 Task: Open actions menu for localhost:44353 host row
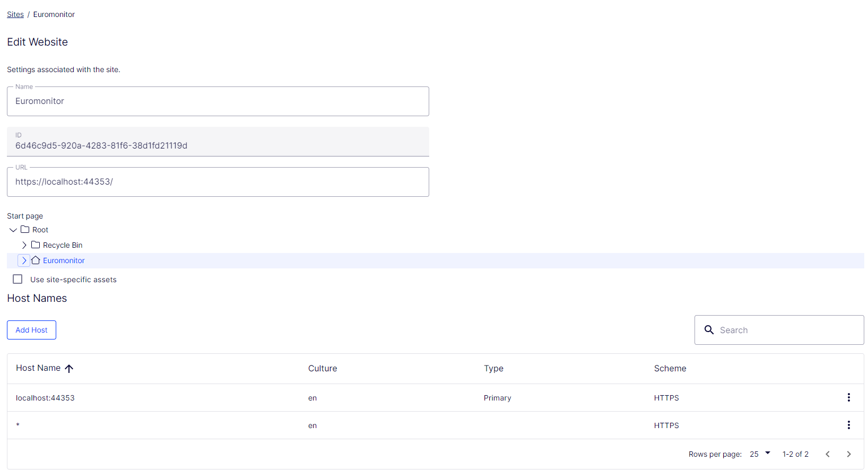coord(848,397)
